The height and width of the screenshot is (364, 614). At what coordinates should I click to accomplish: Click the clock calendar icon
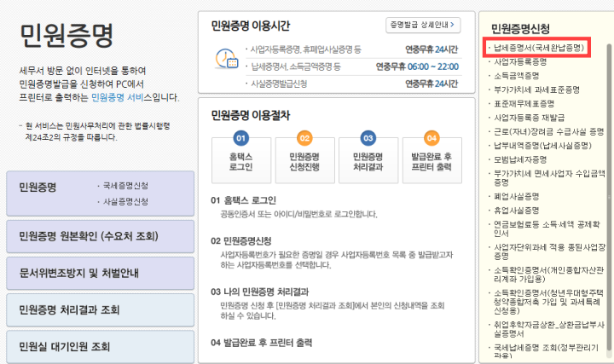[x=227, y=59]
